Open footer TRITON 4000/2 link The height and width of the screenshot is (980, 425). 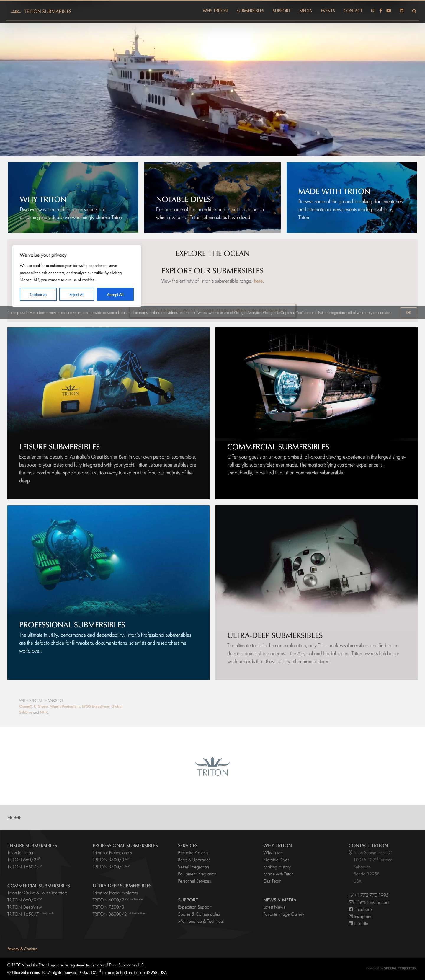coord(117,900)
